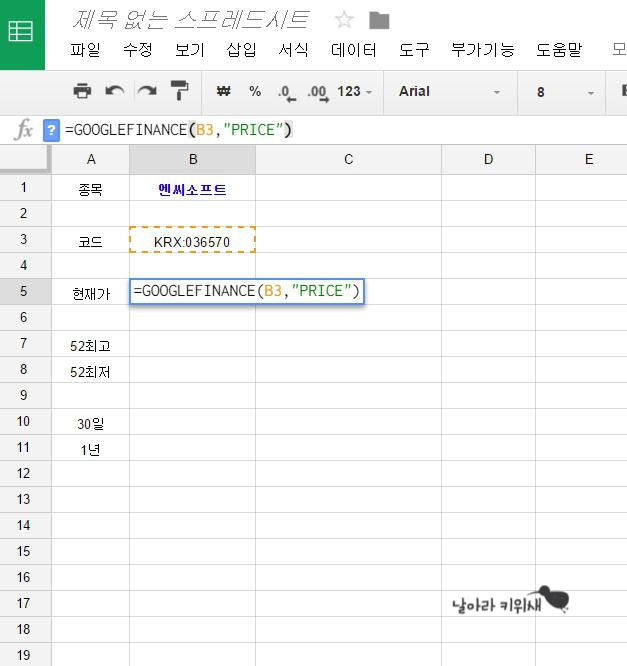
Task: Select row 1 header
Action: pyautogui.click(x=24, y=187)
